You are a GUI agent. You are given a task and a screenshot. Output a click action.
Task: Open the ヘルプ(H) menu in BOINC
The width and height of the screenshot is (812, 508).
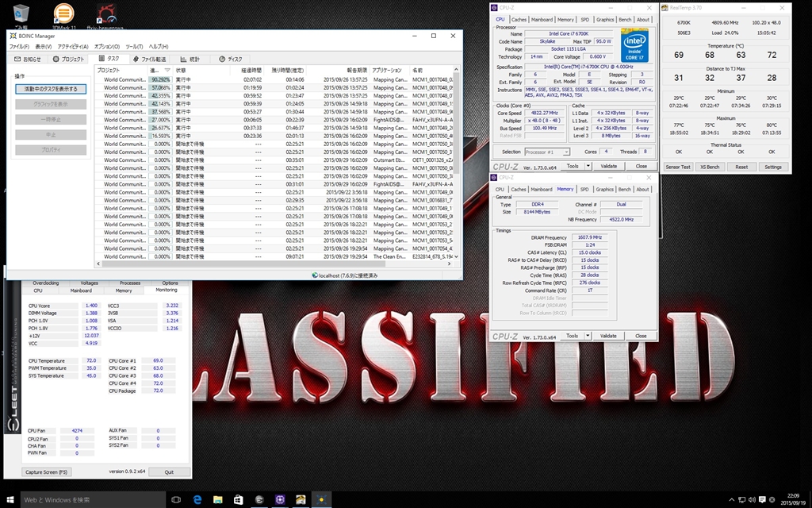click(x=159, y=47)
